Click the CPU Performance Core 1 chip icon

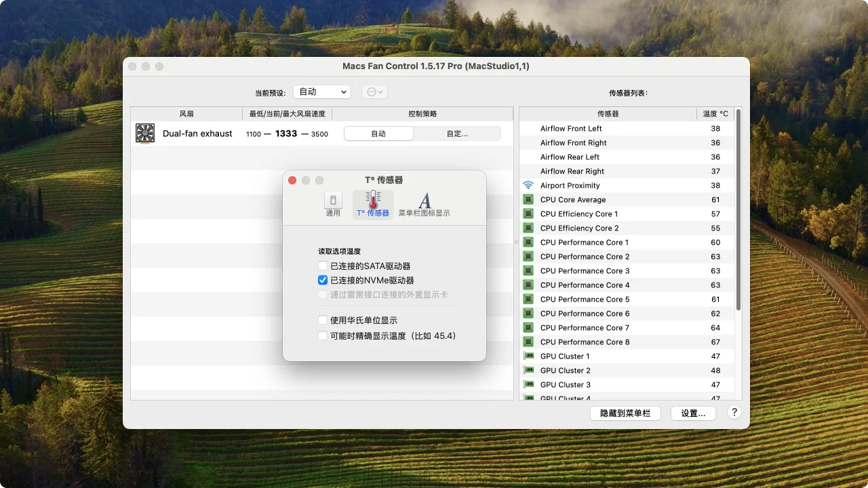click(x=528, y=243)
